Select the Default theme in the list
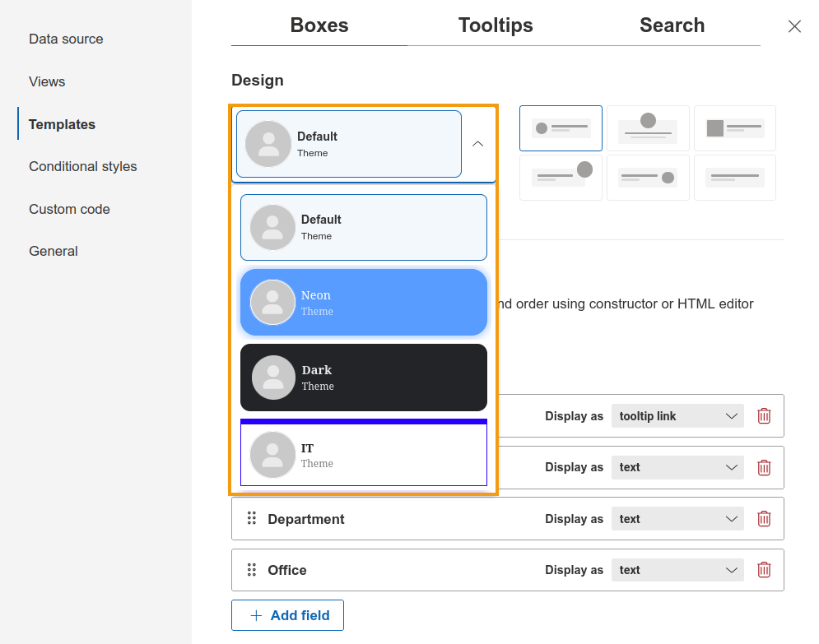 tap(364, 228)
